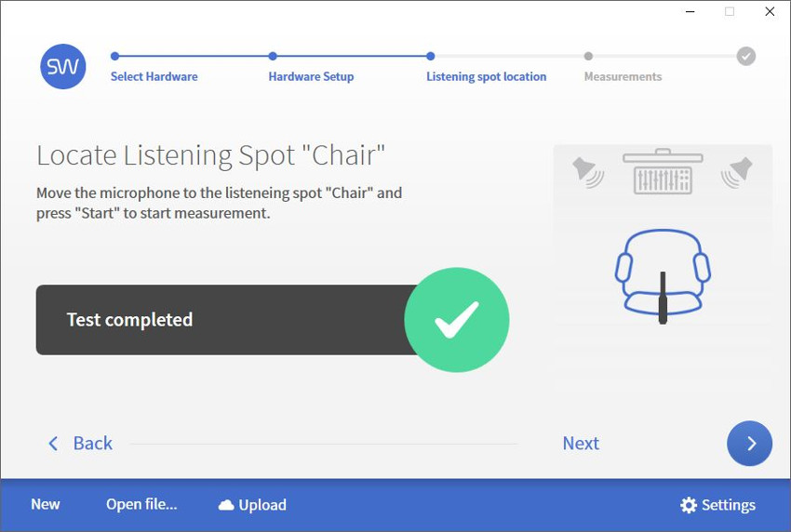The width and height of the screenshot is (791, 532).
Task: Go Back to previous step
Action: click(x=80, y=444)
